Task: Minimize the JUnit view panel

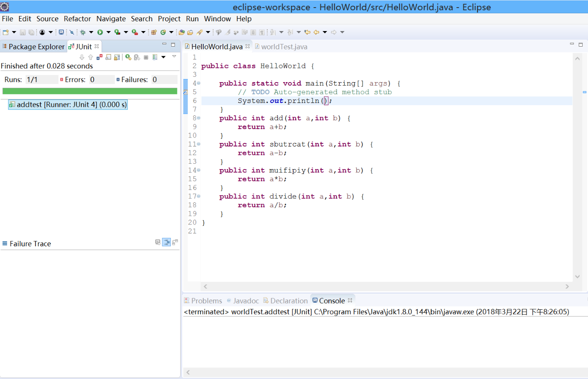Action: [x=164, y=44]
